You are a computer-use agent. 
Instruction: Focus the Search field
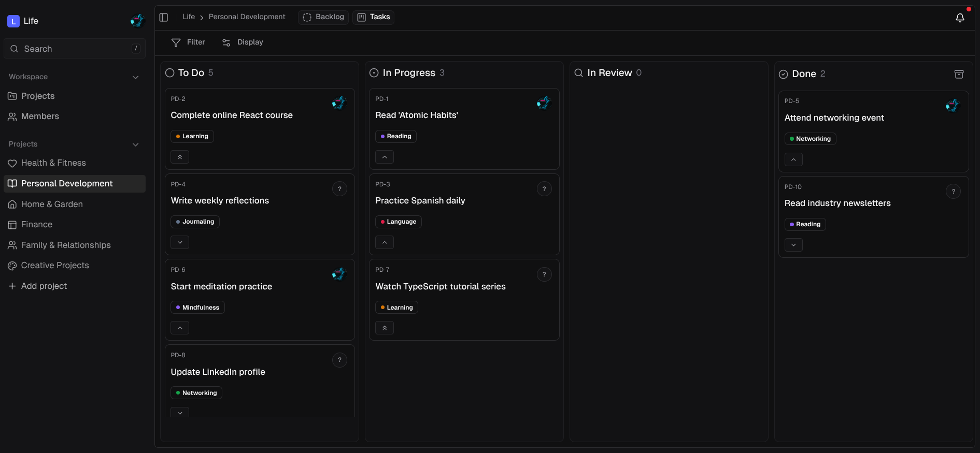(75, 49)
